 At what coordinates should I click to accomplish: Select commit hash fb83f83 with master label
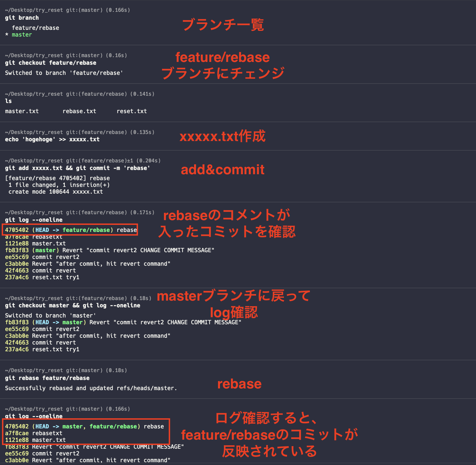coord(17,250)
